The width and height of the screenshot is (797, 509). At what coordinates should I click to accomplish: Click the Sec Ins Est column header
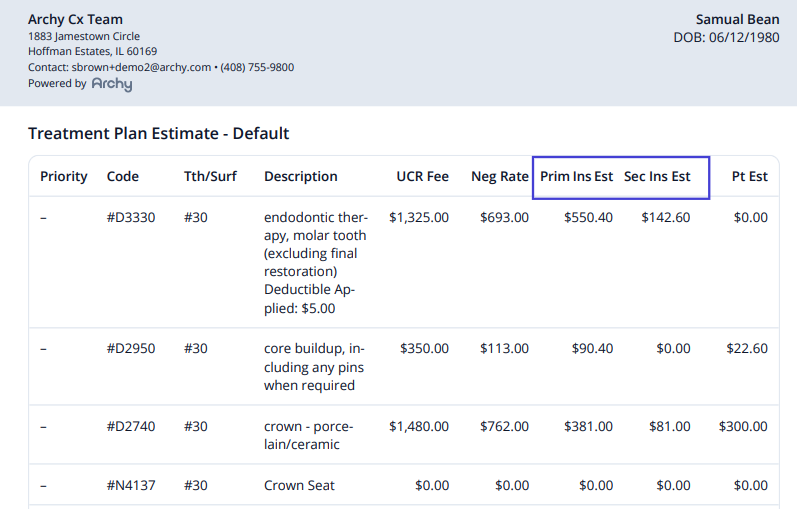[x=657, y=176]
